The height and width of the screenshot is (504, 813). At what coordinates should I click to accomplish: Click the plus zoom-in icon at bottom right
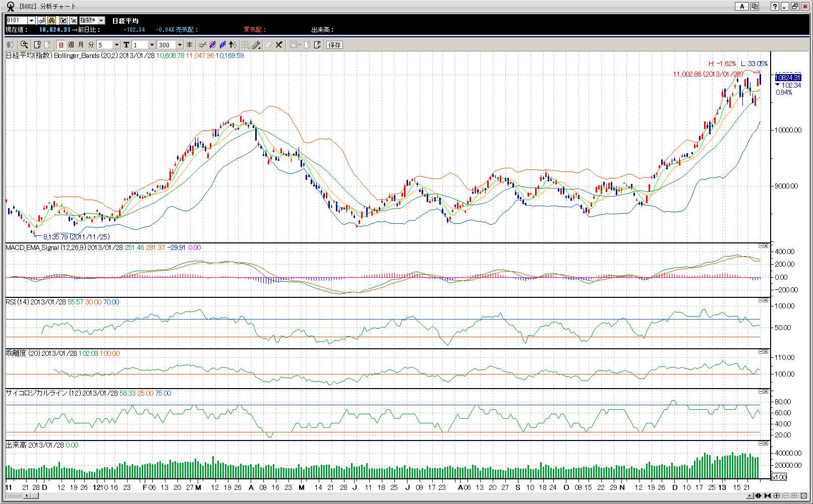777,496
